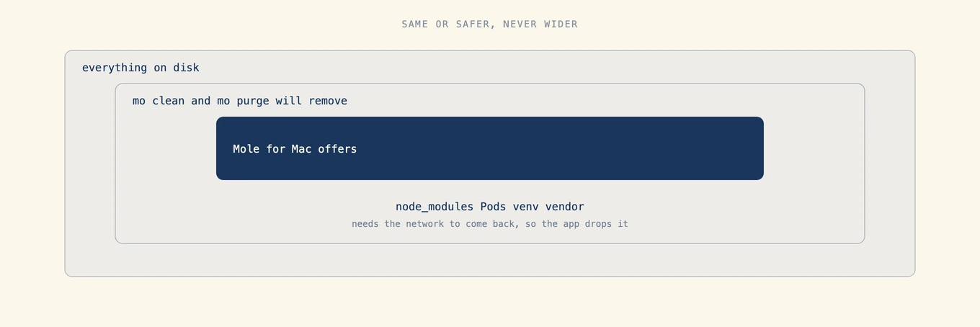Select the word needs in the gray caption

pos(365,224)
